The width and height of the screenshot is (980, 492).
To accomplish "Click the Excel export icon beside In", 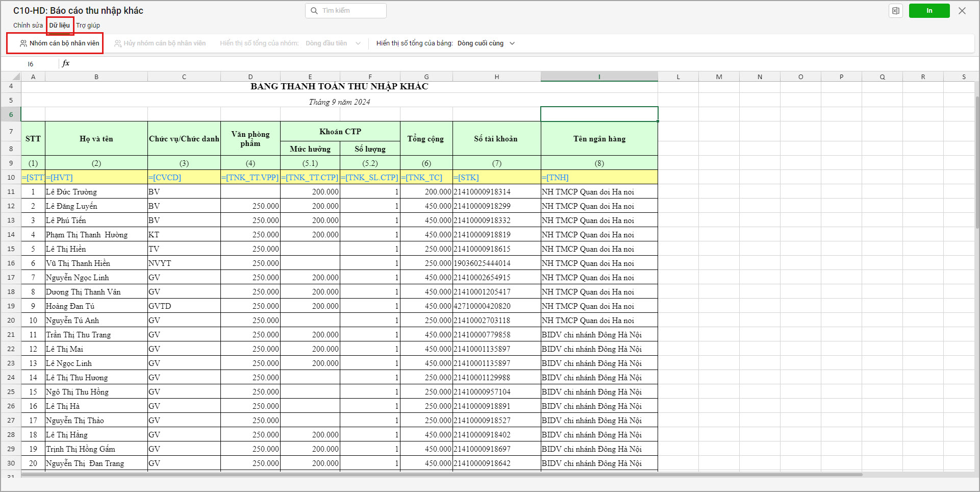I will coord(896,11).
